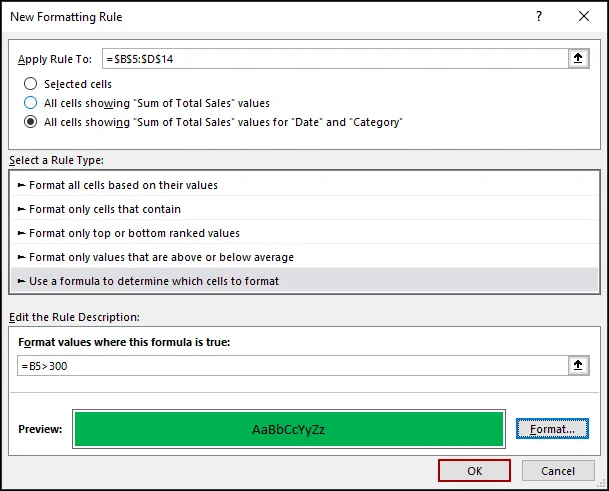Select 'Format only values that are above or below average'
Screen dimensions: 609x491
[x=304, y=257]
